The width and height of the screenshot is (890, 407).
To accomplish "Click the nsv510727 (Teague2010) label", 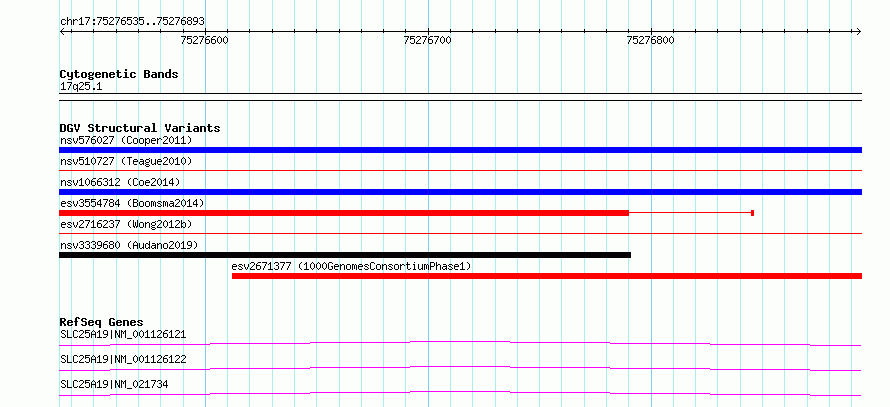I will (x=126, y=162).
